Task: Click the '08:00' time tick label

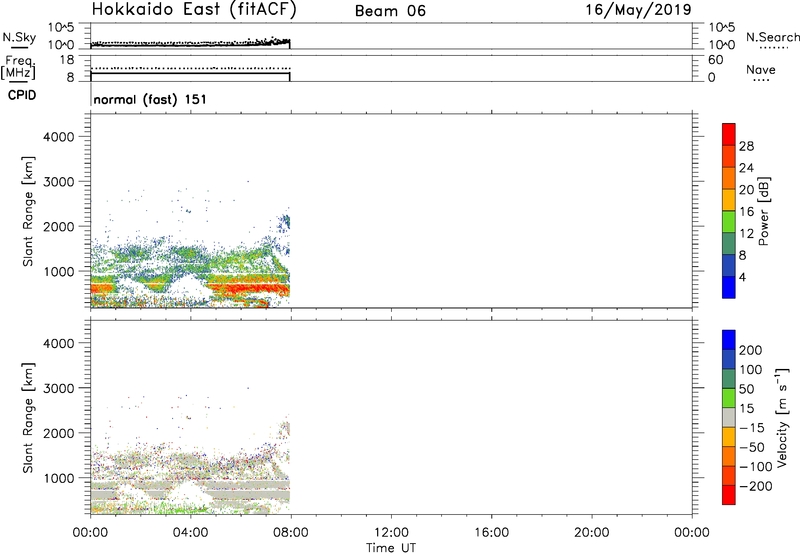Action: point(291,533)
